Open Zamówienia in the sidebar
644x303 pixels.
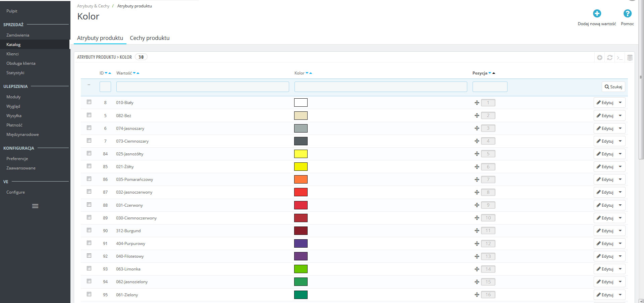coord(18,35)
